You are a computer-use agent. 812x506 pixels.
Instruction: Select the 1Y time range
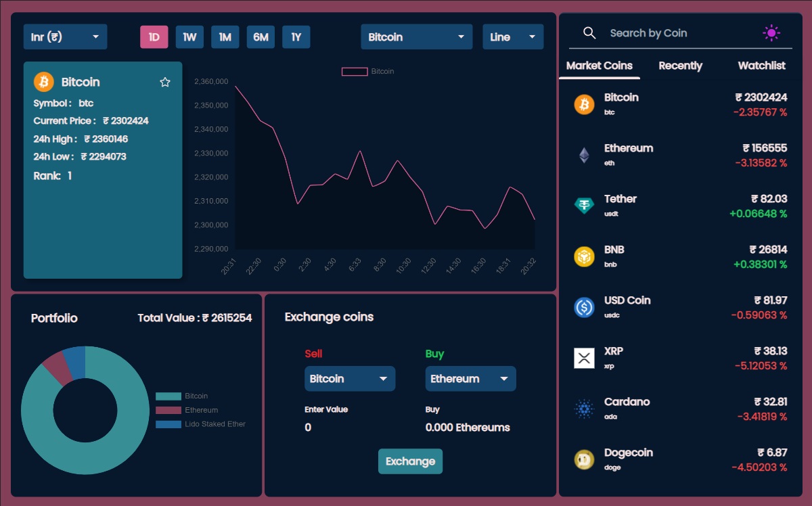tap(296, 37)
